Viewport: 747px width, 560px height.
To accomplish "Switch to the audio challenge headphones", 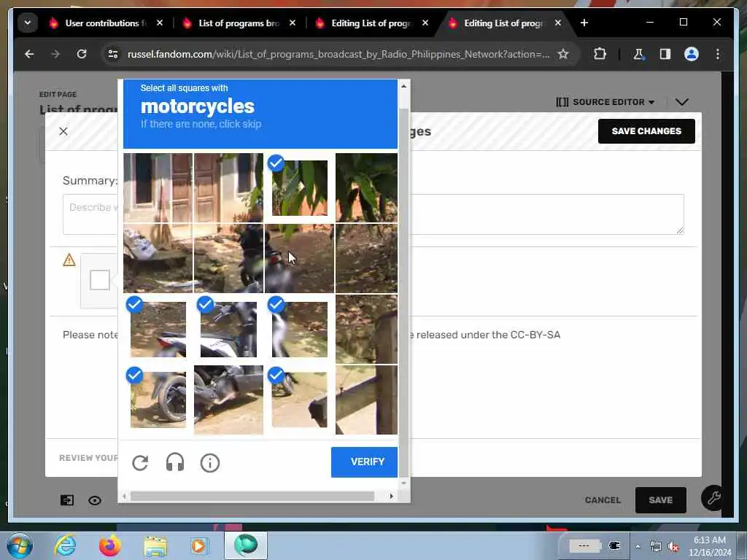I will 175,462.
